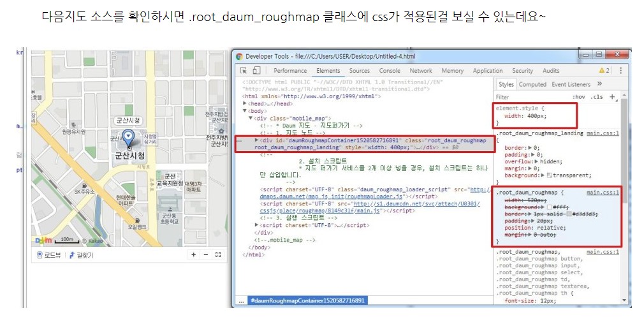Collapse the body element node
Viewport: 644px width, 317px height.
pos(245,111)
